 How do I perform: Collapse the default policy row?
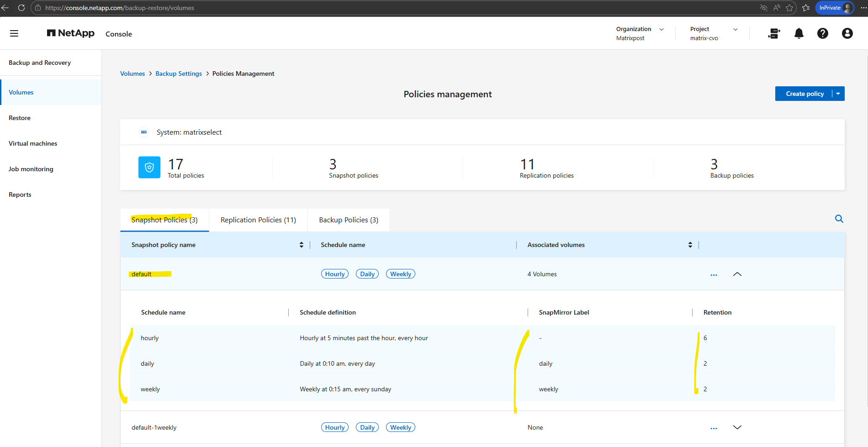(x=737, y=274)
